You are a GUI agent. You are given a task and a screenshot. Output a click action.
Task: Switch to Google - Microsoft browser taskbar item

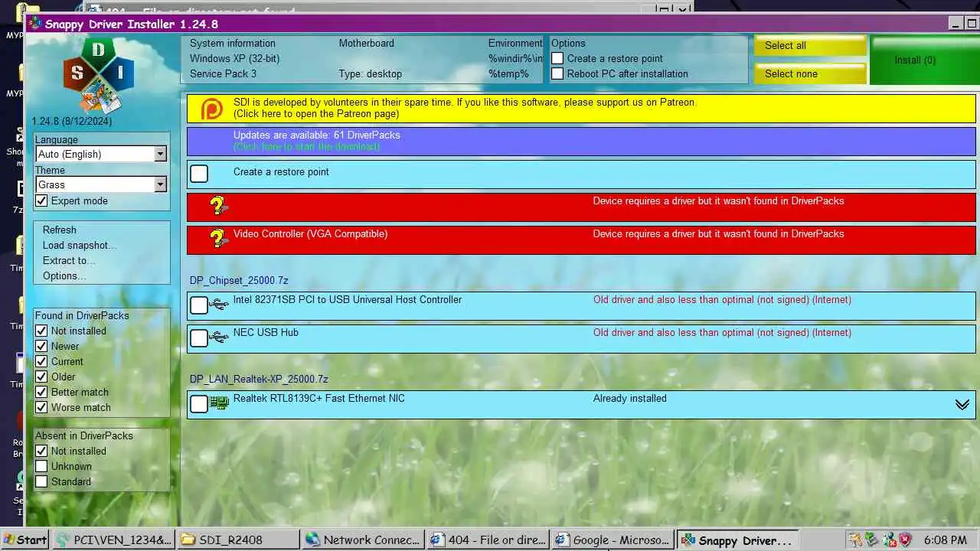tap(612, 540)
